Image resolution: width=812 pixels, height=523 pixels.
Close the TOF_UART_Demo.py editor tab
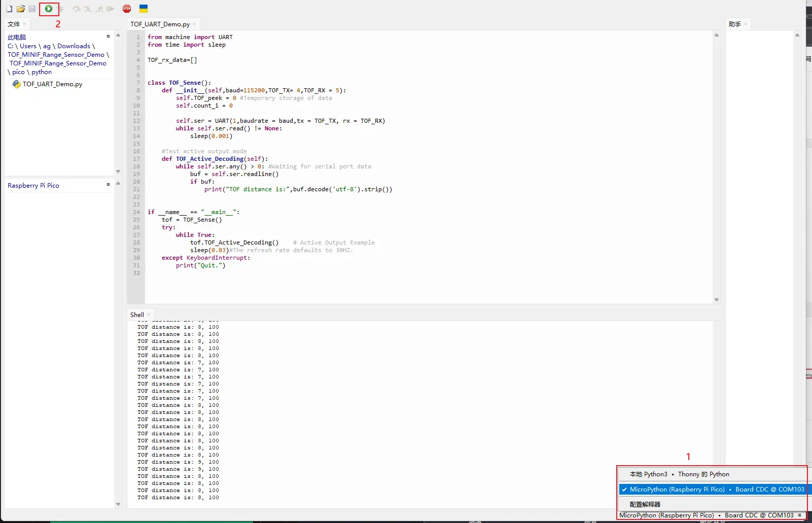point(194,24)
